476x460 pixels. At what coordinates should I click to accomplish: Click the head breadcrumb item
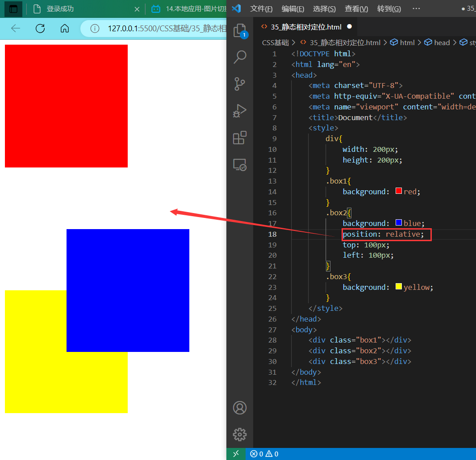[442, 42]
